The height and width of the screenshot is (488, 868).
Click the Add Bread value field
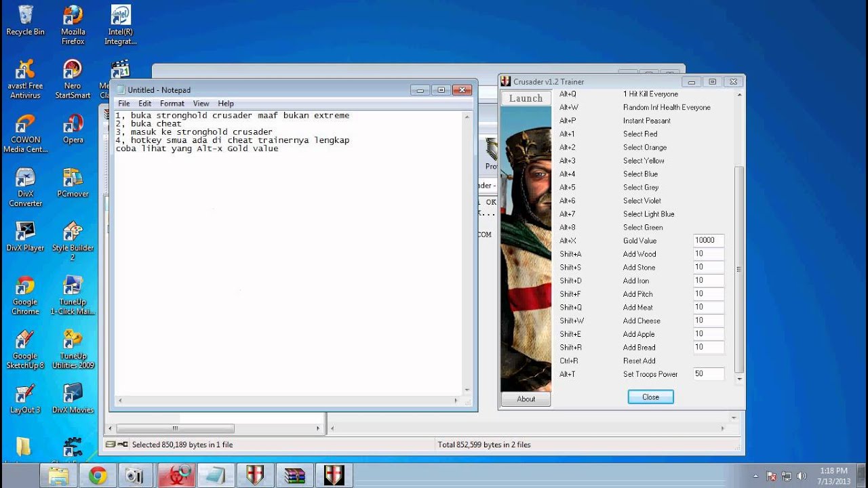point(709,347)
